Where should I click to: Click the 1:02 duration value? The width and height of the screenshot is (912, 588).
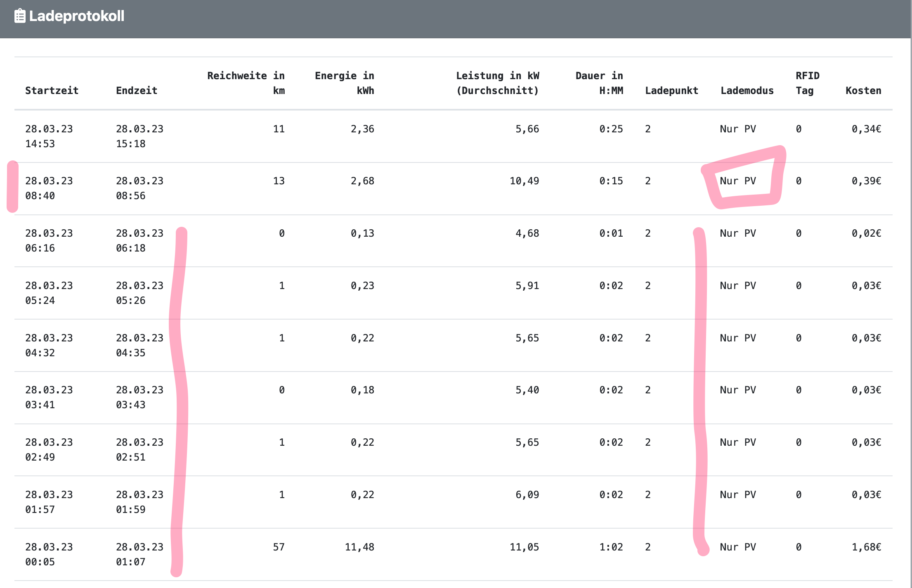(611, 547)
